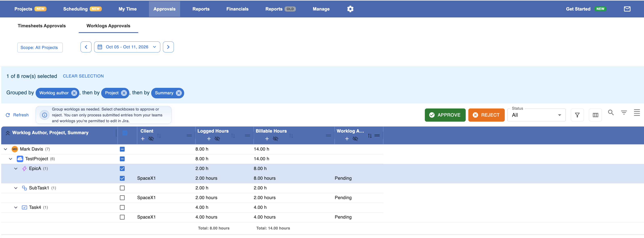The image size is (644, 238).
Task: Collapse all groups double-chevron icon
Action: pyautogui.click(x=8, y=133)
